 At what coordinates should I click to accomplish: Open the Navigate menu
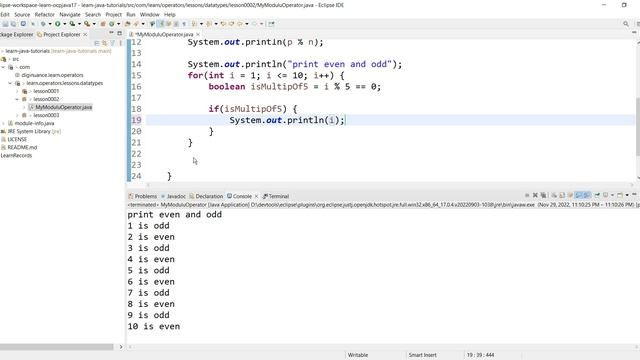pyautogui.click(x=70, y=14)
